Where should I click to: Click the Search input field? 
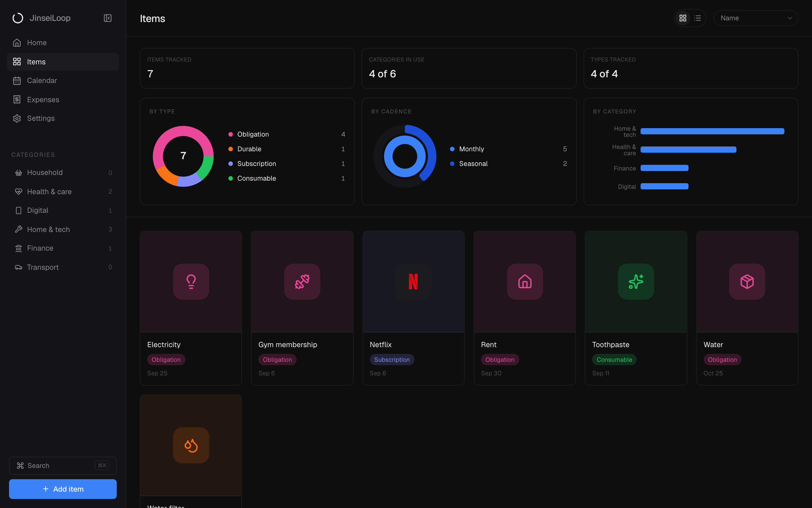pyautogui.click(x=63, y=466)
